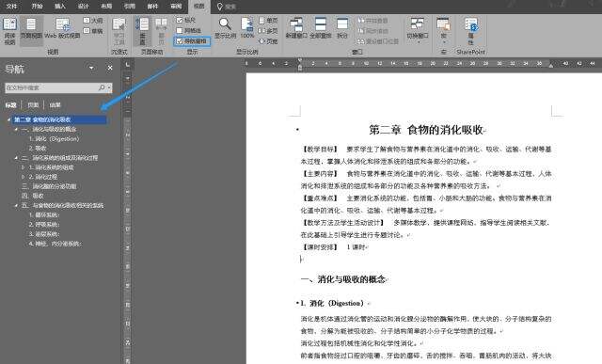Click the right indent marker on ruler
The image size is (602, 364).
tap(551, 66)
